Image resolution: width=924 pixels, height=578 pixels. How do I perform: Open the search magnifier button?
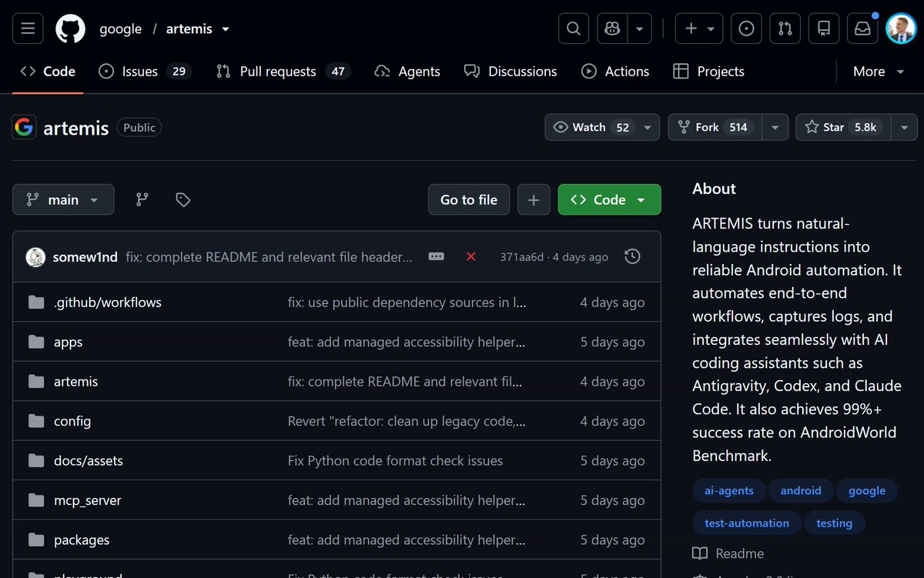(x=574, y=28)
